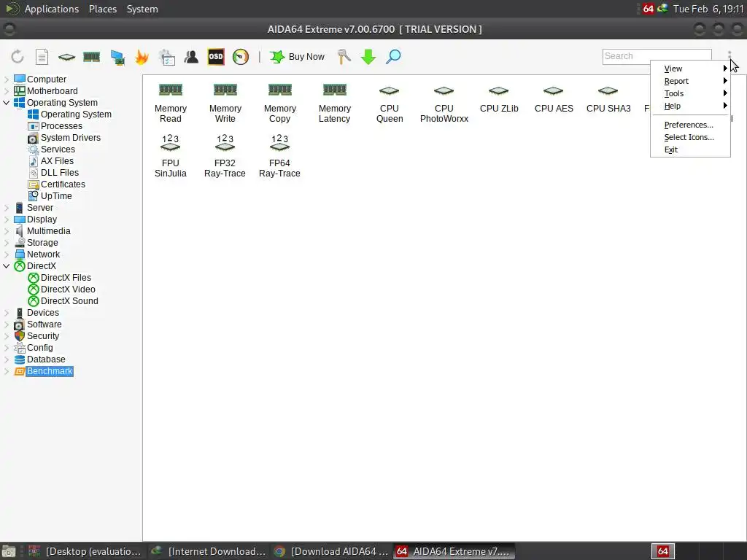Expand the Display tree node
This screenshot has height=560, width=747.
[7, 219]
